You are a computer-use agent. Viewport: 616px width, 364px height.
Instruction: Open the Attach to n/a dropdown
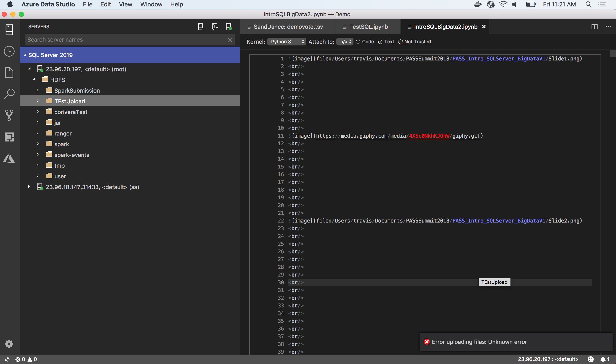(x=344, y=42)
